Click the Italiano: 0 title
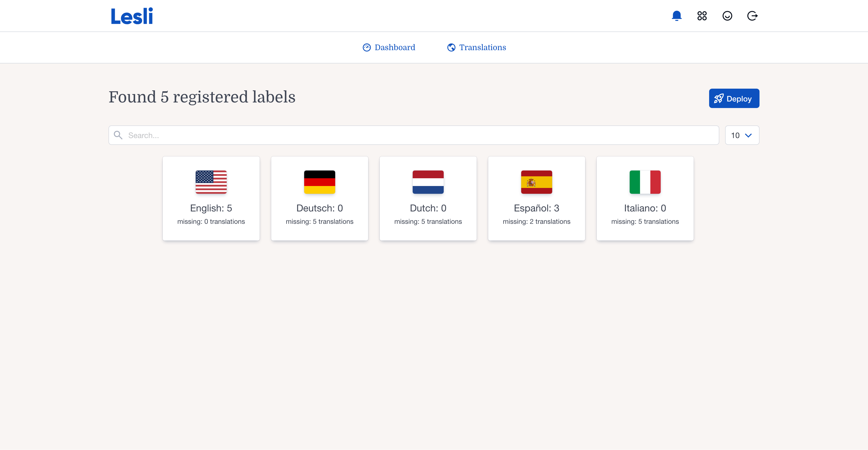The image size is (868, 450). point(645,208)
